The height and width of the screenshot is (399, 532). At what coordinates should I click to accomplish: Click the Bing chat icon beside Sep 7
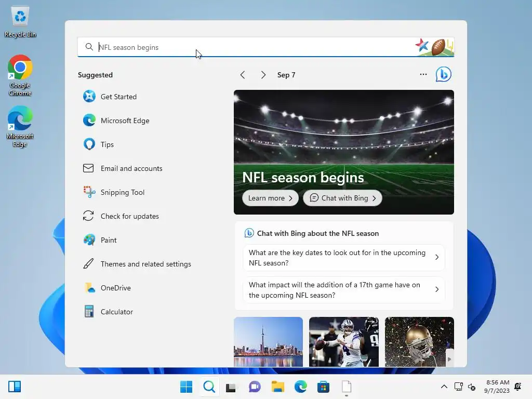(x=444, y=74)
